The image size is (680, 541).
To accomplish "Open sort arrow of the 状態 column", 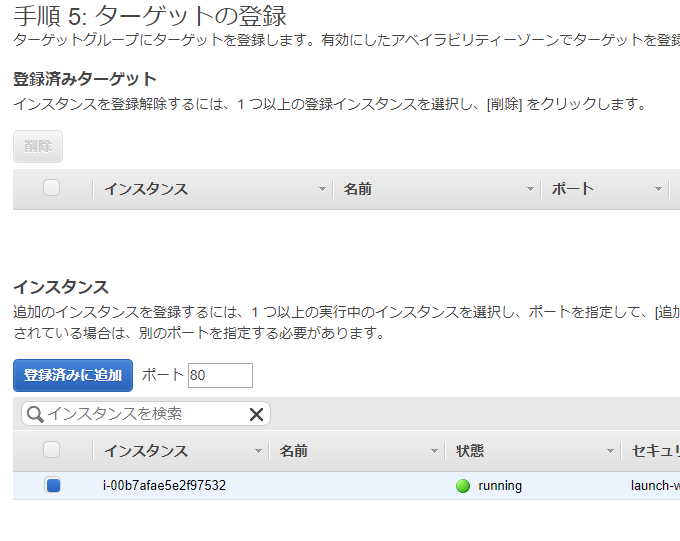I will (x=610, y=451).
